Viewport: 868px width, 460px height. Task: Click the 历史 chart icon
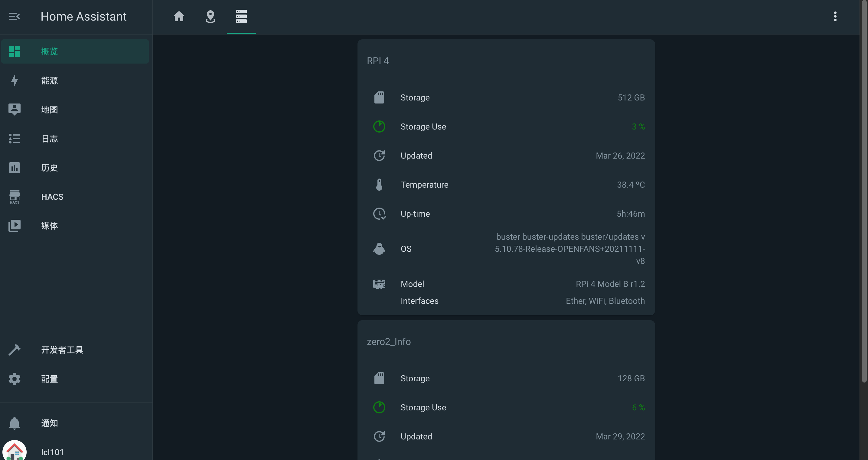click(x=15, y=167)
